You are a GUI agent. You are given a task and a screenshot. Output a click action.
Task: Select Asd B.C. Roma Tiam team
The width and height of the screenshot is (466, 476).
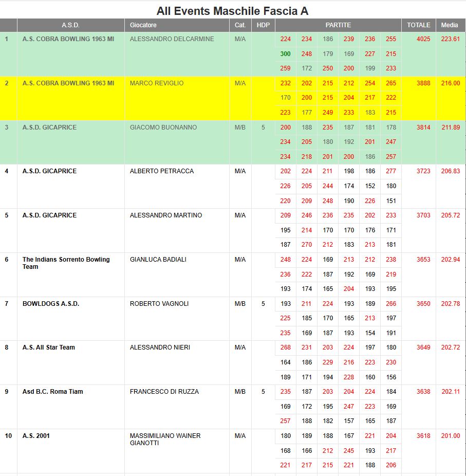tap(52, 392)
